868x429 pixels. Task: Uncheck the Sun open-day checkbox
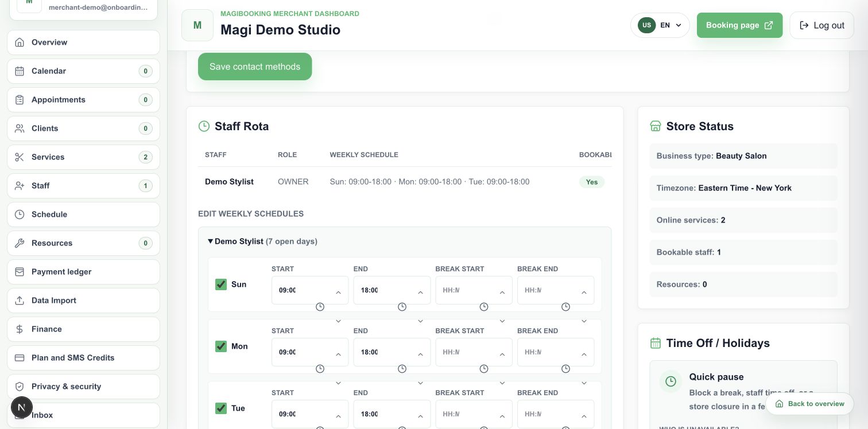tap(221, 284)
